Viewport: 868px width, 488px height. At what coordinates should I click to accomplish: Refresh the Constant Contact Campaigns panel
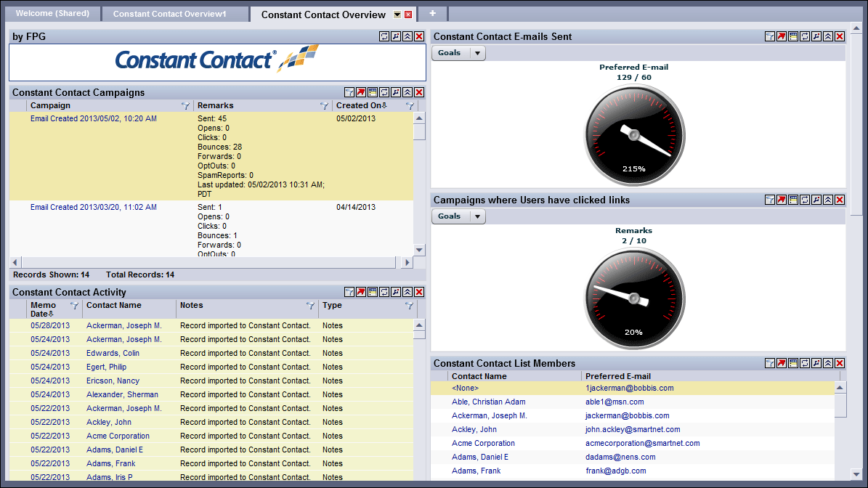pos(384,91)
